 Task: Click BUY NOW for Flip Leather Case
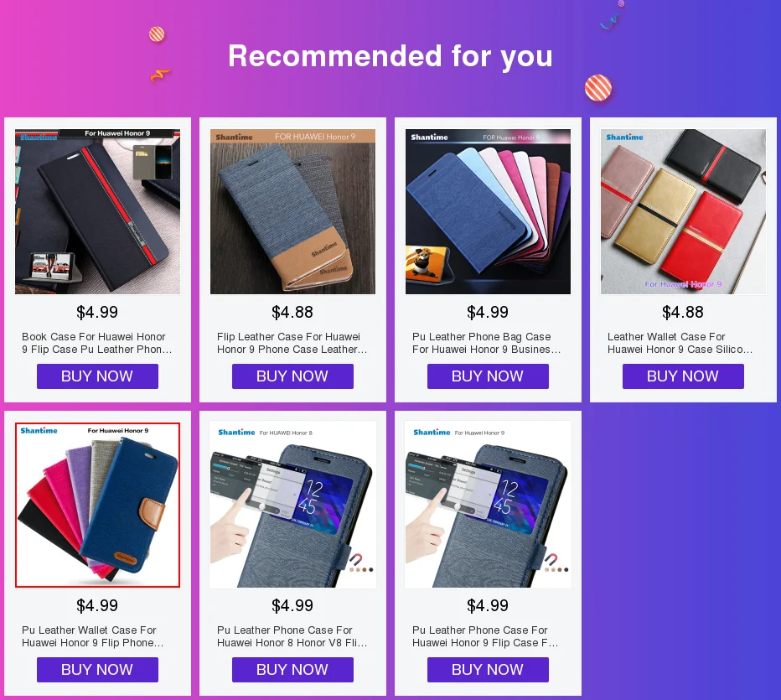(292, 376)
